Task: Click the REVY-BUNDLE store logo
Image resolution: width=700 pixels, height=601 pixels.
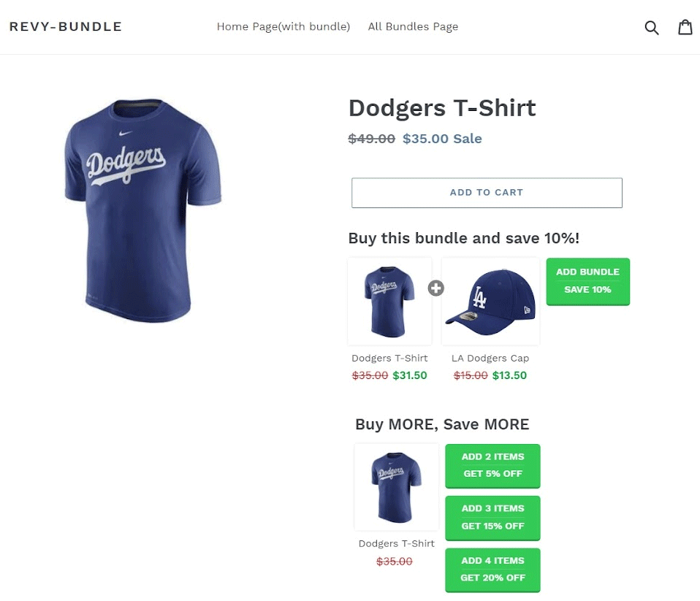Action: pos(66,27)
